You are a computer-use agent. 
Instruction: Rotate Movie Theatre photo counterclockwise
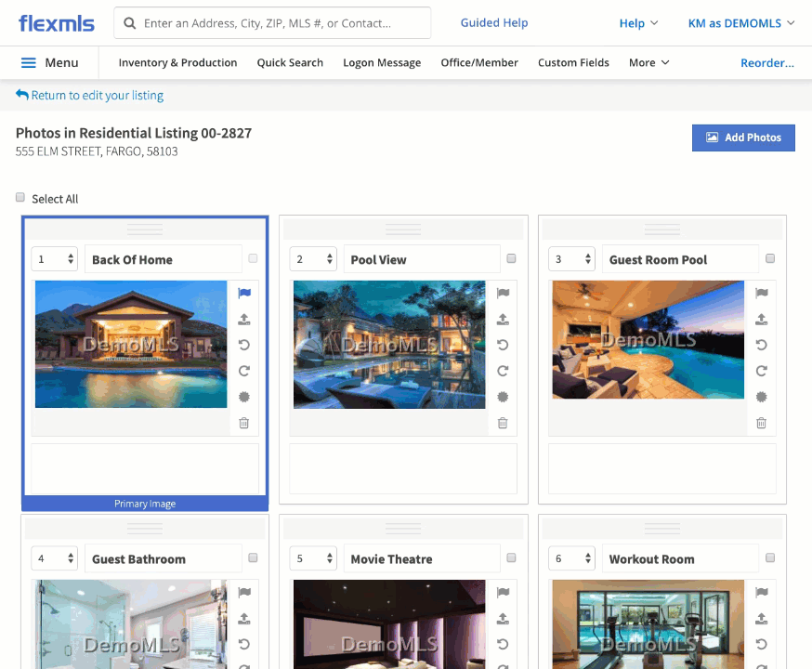(x=503, y=644)
